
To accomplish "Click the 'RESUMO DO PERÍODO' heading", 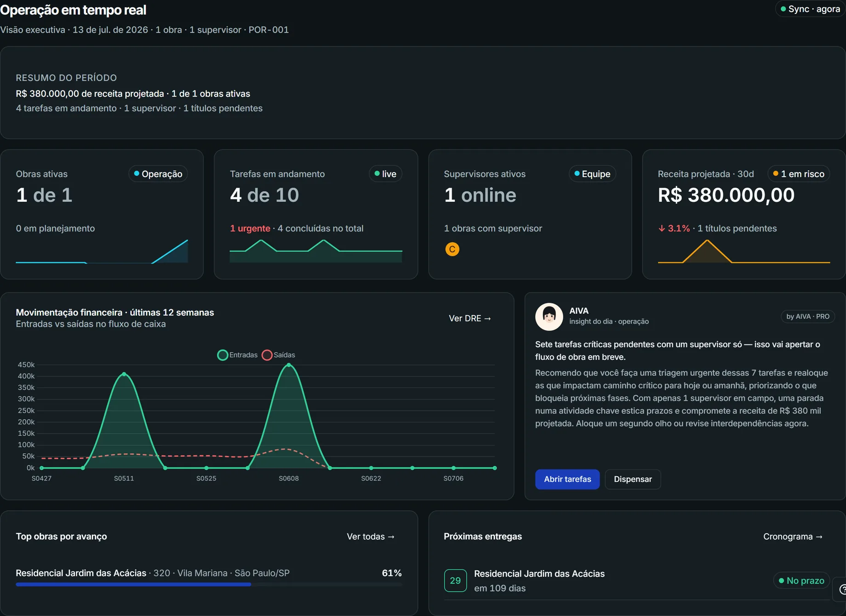I will [66, 78].
